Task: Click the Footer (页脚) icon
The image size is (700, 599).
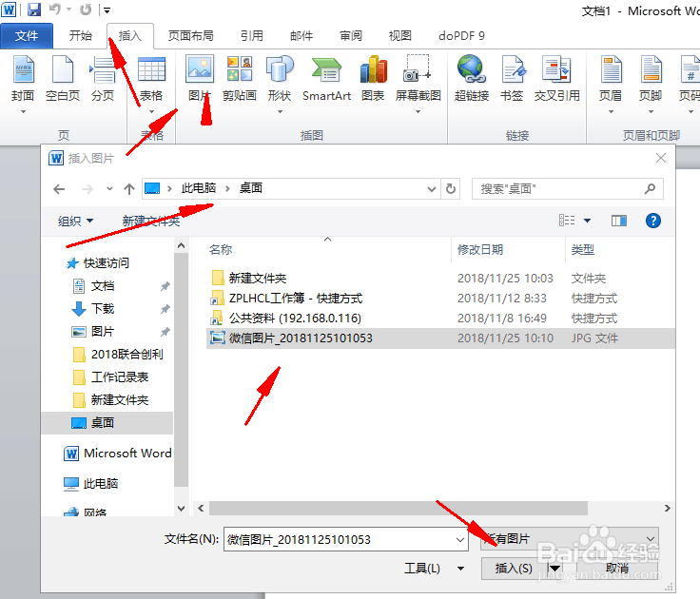Action: point(651,68)
